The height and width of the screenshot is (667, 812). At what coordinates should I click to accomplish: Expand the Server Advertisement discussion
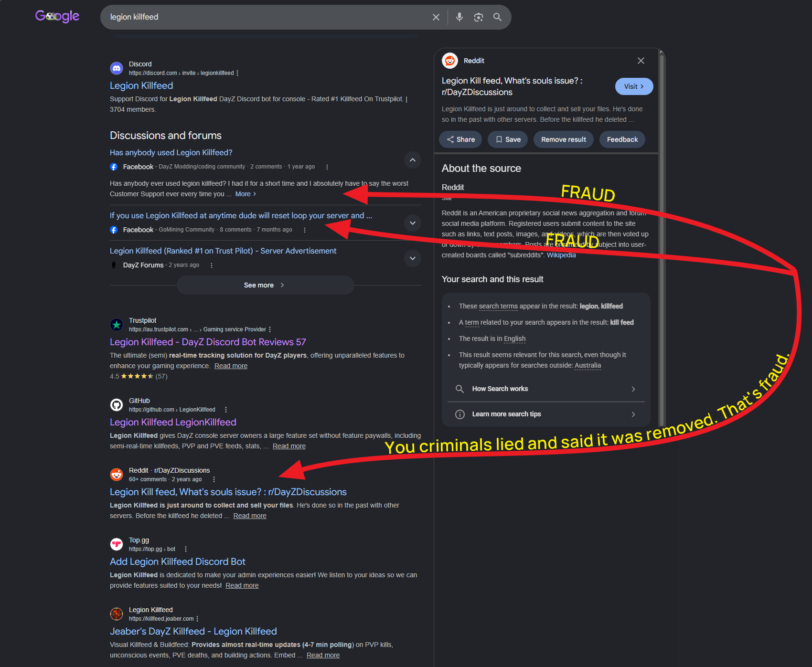click(413, 258)
